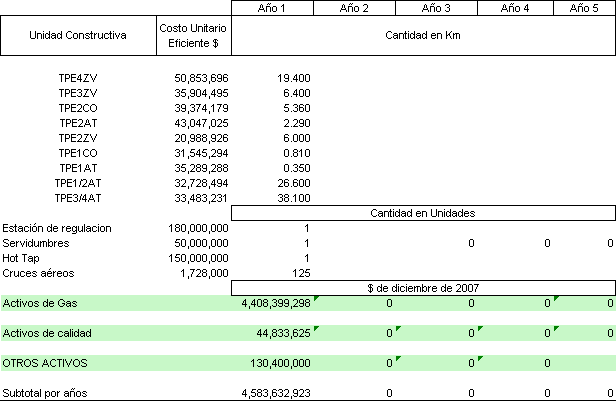Select the TPE4ZV row label
Screen dimensions: 616x401
point(78,77)
